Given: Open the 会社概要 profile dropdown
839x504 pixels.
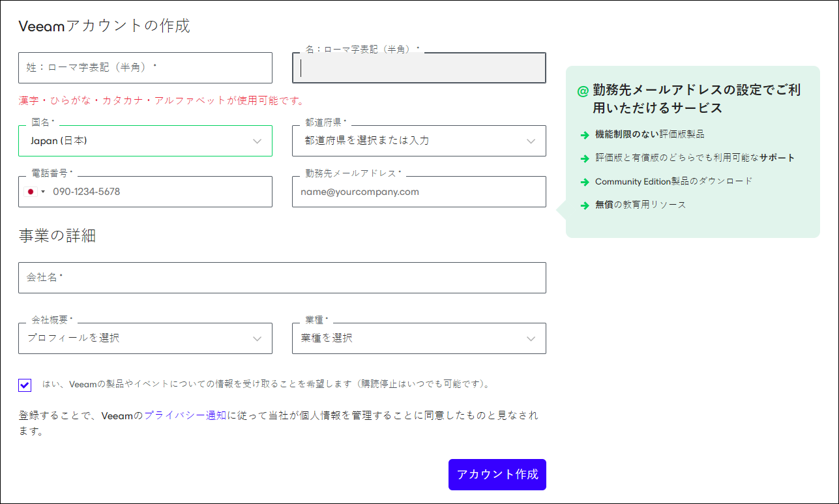Looking at the screenshot, I should [x=145, y=338].
